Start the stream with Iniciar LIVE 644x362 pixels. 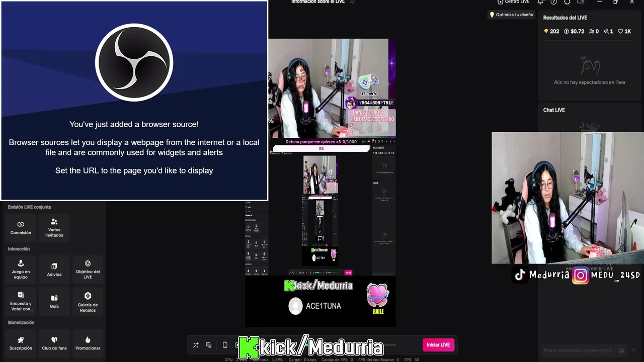[438, 345]
